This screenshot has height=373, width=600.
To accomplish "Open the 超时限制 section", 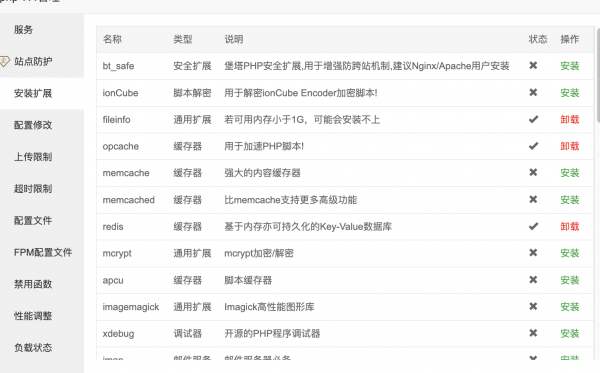I will [33, 189].
